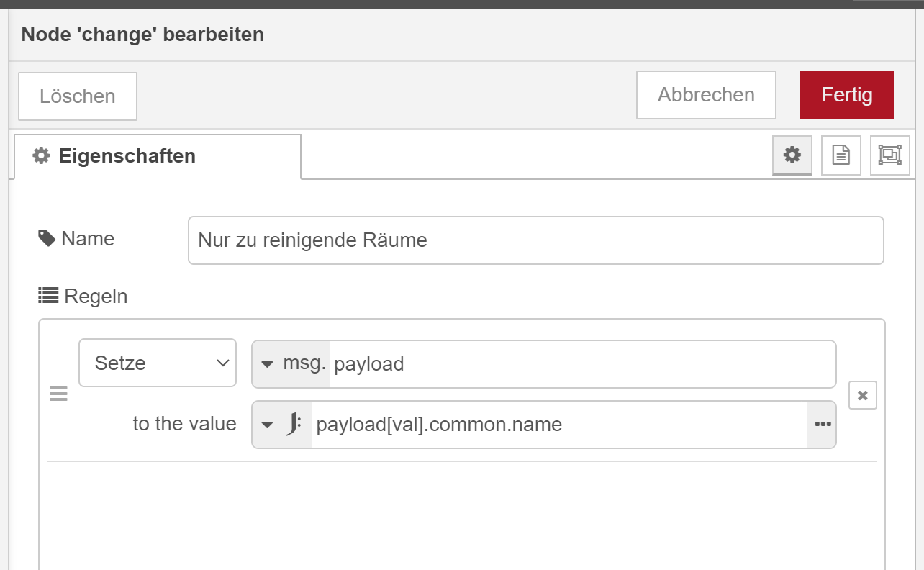Click the payload[val].common.name expression field
This screenshot has height=570, width=924.
pos(559,425)
